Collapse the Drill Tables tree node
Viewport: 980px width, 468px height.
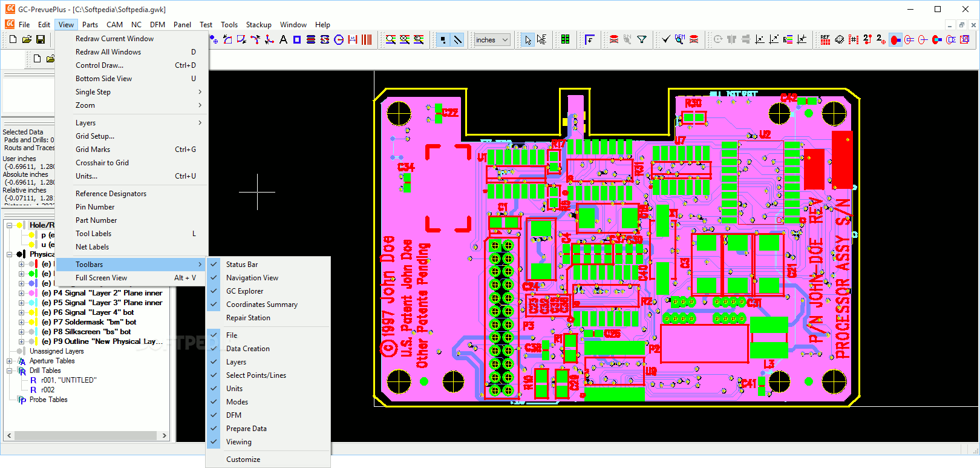click(x=10, y=371)
